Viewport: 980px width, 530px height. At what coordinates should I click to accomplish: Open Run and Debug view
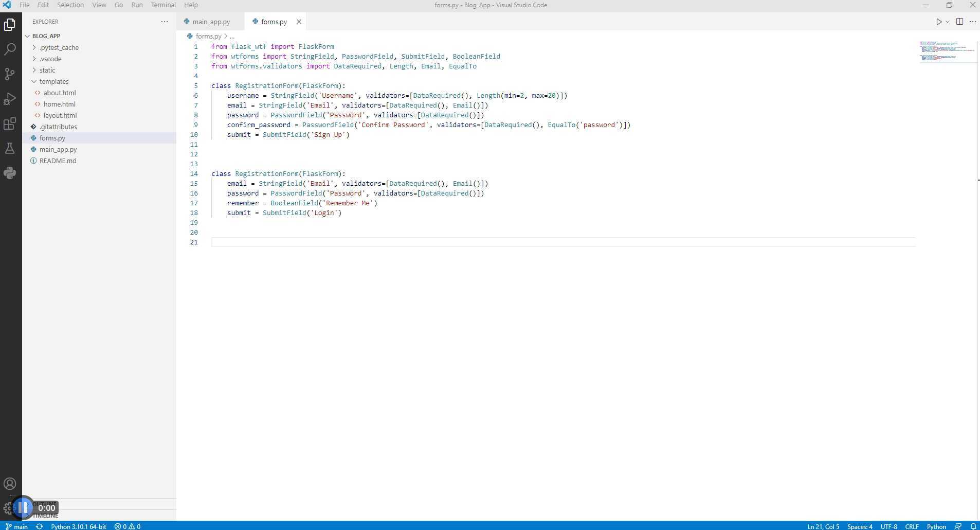click(10, 99)
